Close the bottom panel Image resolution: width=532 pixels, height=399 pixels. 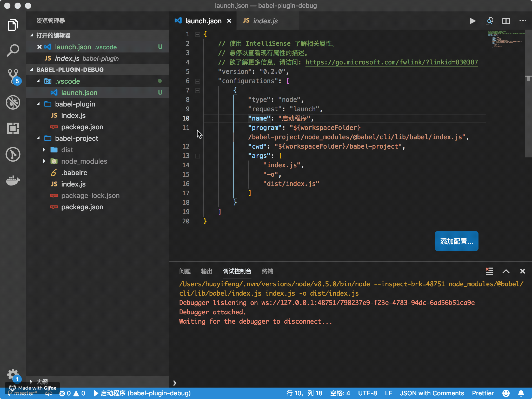coord(523,271)
